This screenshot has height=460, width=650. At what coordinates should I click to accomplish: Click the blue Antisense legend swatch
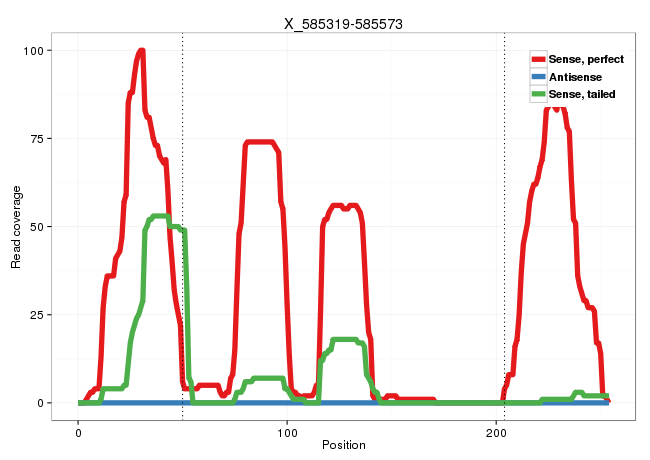(x=539, y=77)
